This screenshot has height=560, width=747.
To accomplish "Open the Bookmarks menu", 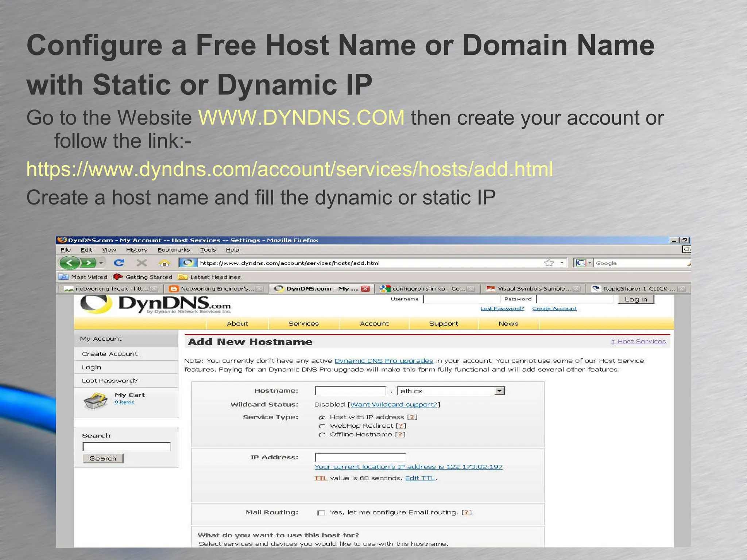I will point(174,250).
